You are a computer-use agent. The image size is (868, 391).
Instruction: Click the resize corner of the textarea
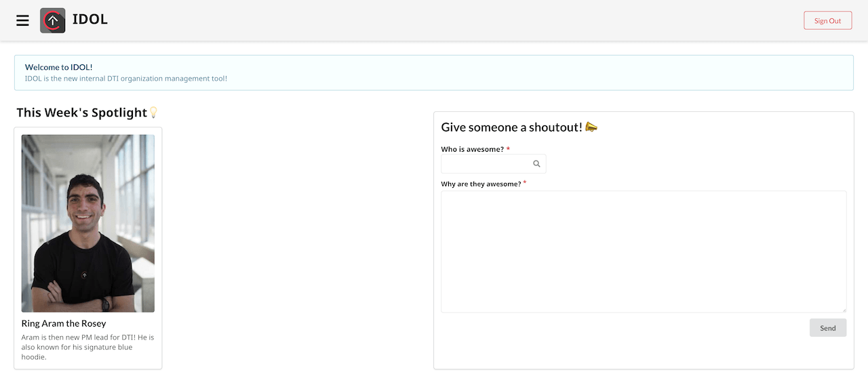(844, 310)
